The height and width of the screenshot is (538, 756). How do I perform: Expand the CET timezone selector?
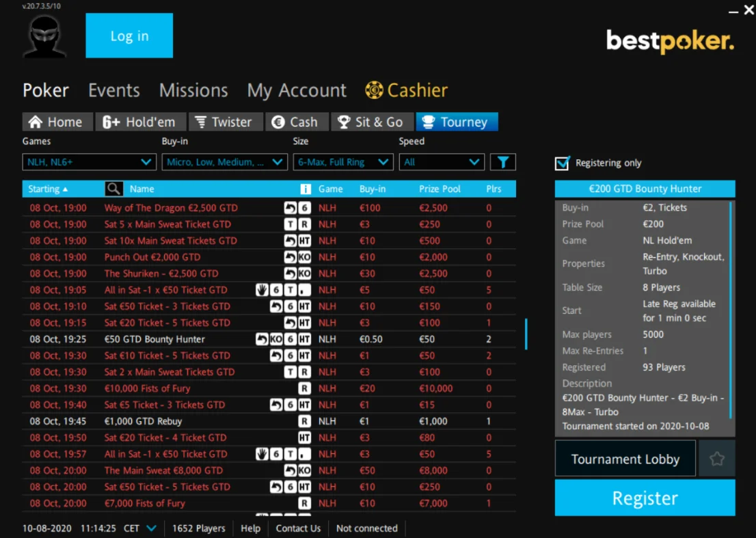(151, 528)
